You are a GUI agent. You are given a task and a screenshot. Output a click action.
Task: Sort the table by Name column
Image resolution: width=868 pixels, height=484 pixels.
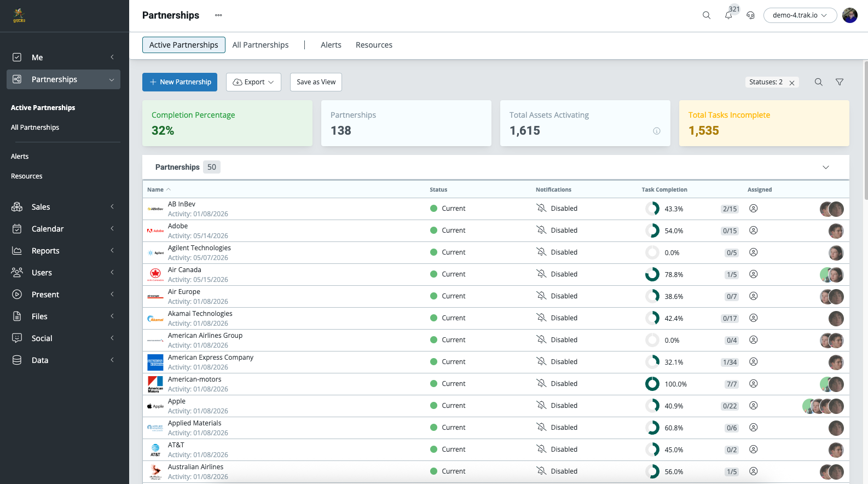click(159, 190)
